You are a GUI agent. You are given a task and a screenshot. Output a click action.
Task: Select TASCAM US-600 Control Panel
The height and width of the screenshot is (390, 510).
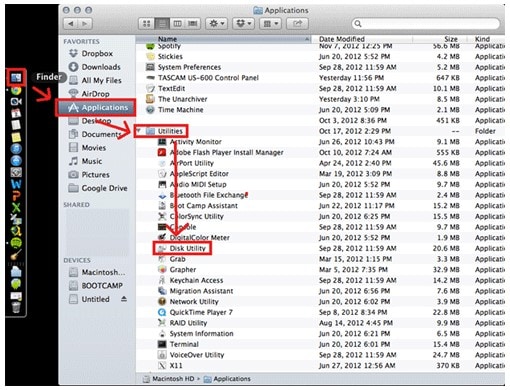tap(320, 78)
